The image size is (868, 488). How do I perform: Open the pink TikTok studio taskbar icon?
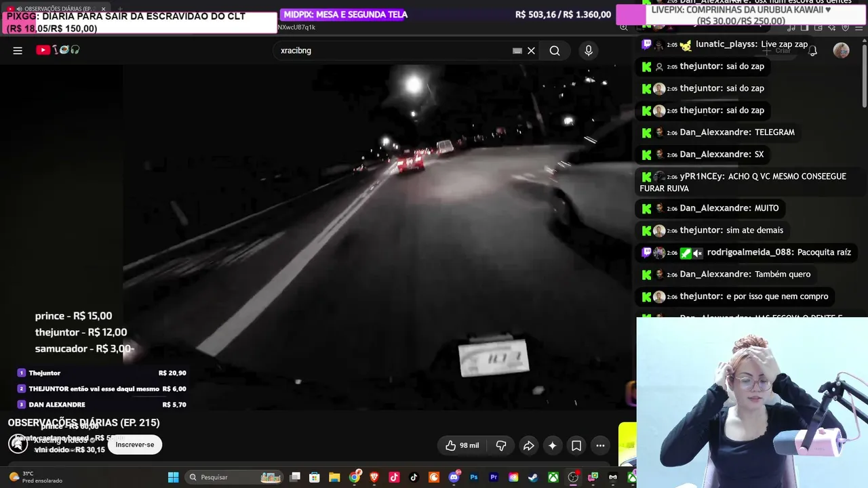pyautogui.click(x=394, y=477)
